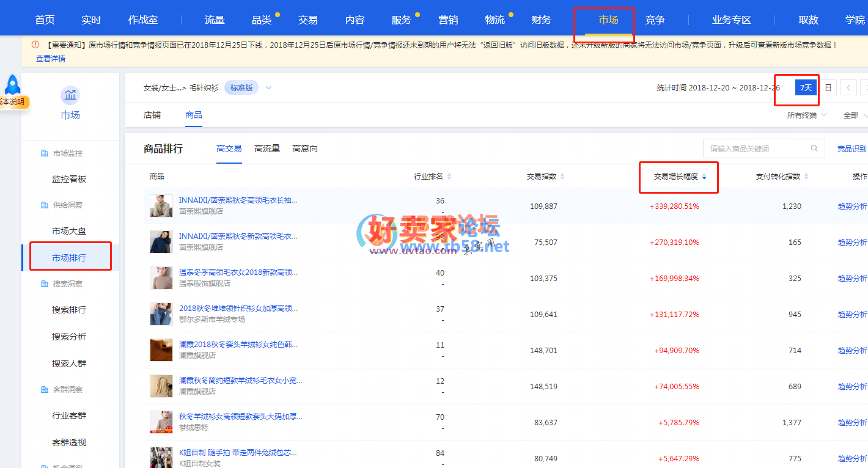The image size is (868, 468).
Task: Sort by 支付转化指数 column arrows
Action: (806, 177)
